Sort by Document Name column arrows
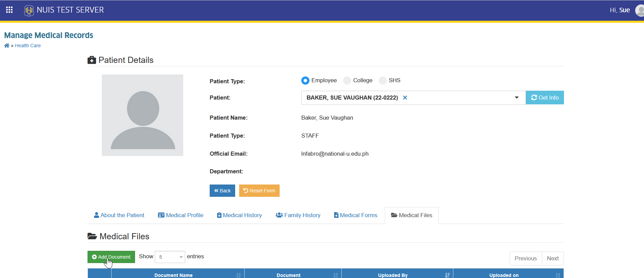This screenshot has width=644, height=278. point(239,275)
